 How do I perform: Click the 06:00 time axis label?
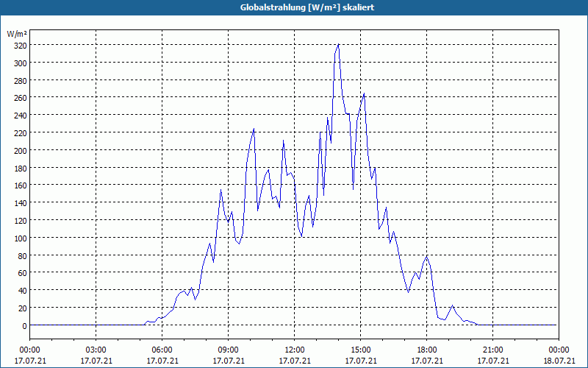coord(162,350)
